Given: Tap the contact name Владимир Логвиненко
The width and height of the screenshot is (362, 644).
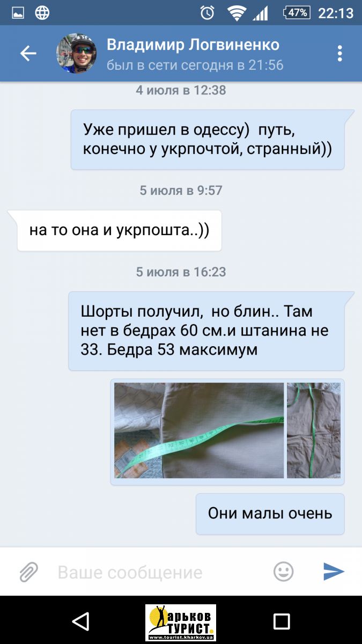Looking at the screenshot, I should click(193, 44).
